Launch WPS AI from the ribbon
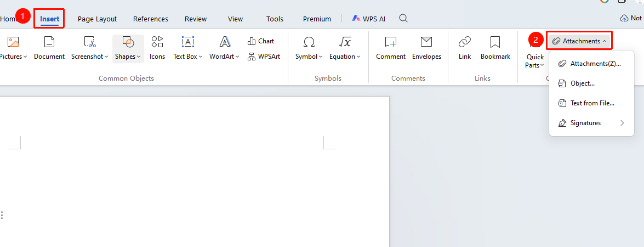Image resolution: width=644 pixels, height=247 pixels. coord(368,19)
